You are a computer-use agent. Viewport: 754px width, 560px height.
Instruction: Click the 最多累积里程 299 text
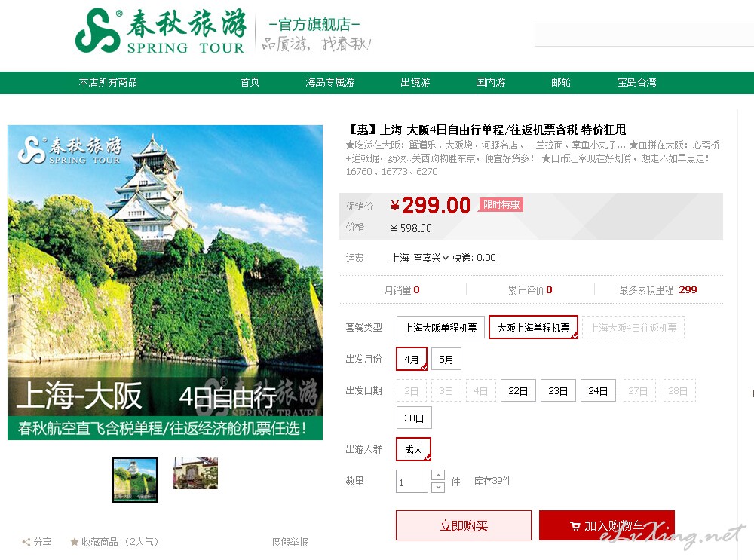click(657, 290)
